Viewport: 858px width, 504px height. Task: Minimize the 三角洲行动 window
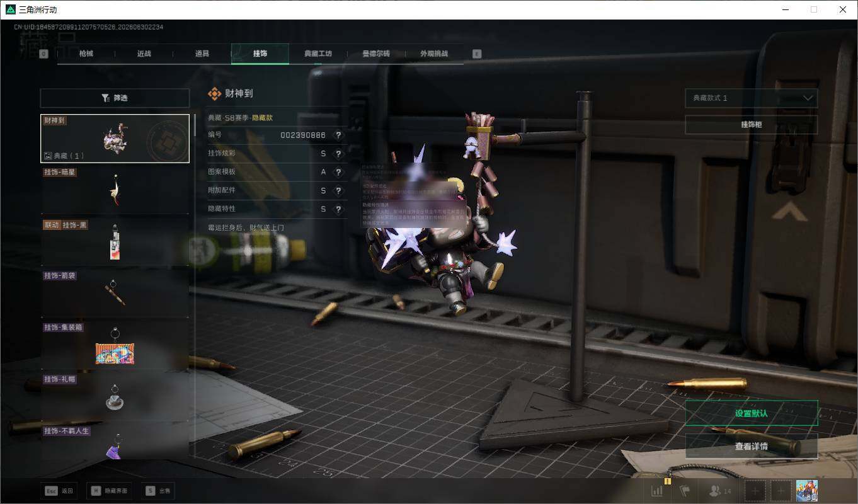point(785,9)
